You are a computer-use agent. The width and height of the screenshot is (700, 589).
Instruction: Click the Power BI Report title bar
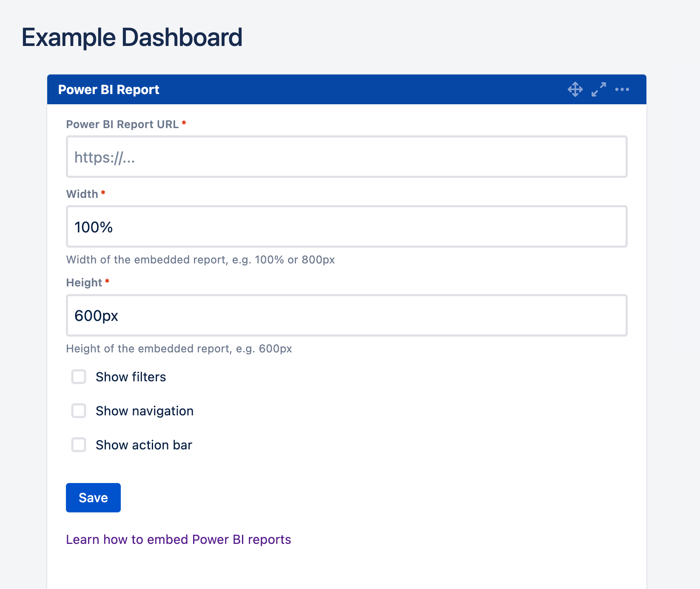(x=108, y=89)
